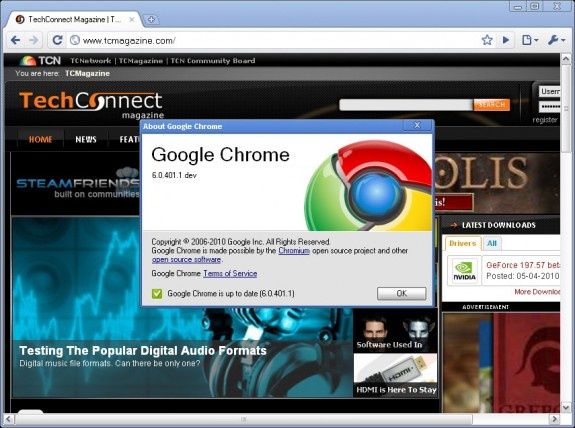Click the scrollbar down arrow

coord(565,407)
